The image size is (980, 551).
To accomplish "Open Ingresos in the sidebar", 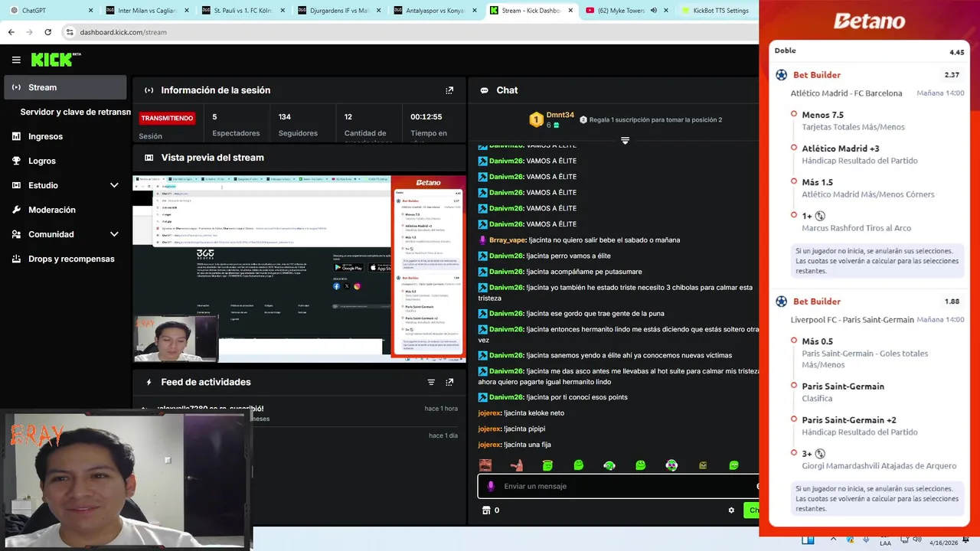I will (x=65, y=136).
